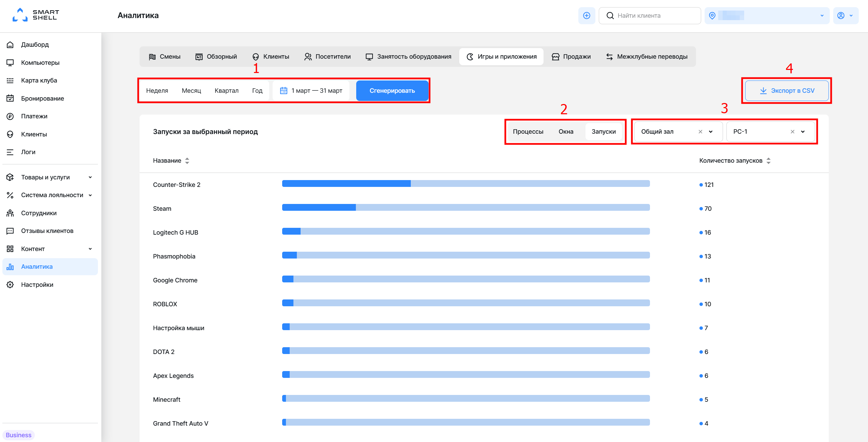The image size is (868, 442).
Task: Click the Business plan badge
Action: (18, 435)
